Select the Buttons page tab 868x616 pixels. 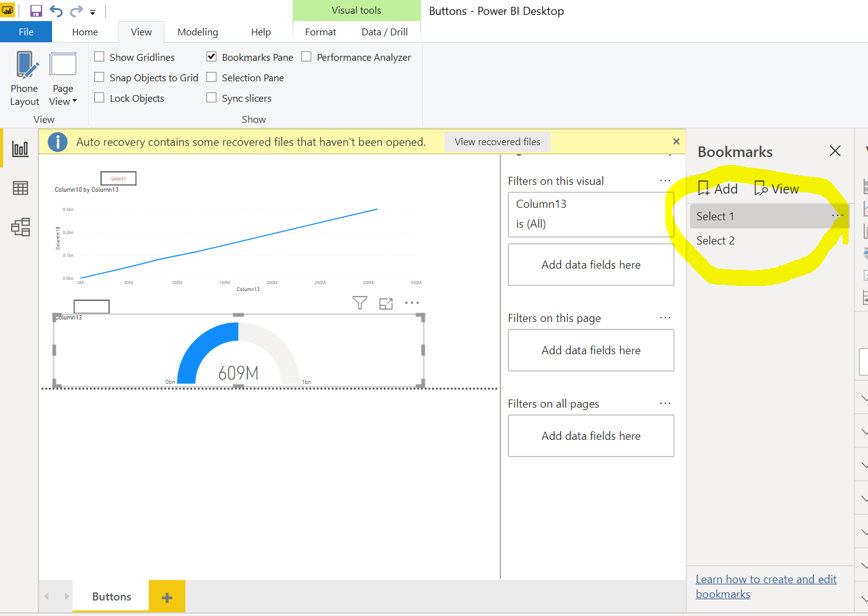pos(112,597)
